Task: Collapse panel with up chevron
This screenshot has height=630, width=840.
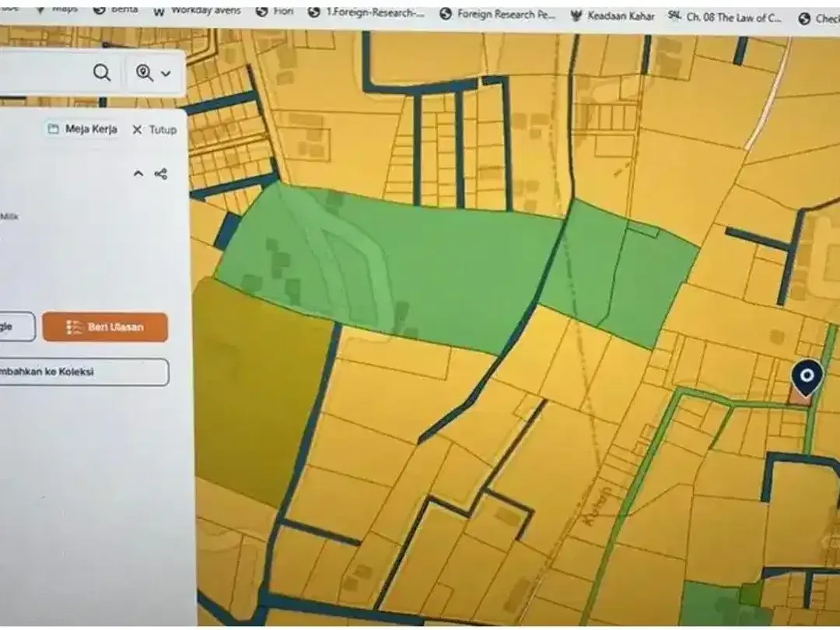Action: (x=138, y=173)
